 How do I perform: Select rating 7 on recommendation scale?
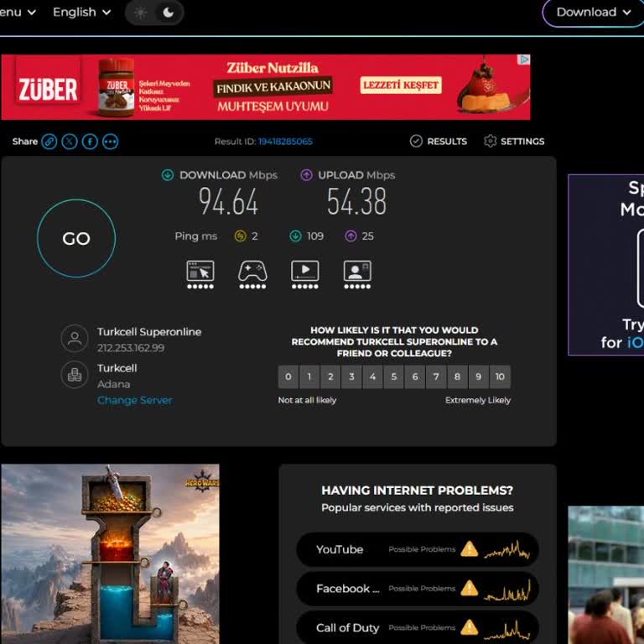click(436, 377)
